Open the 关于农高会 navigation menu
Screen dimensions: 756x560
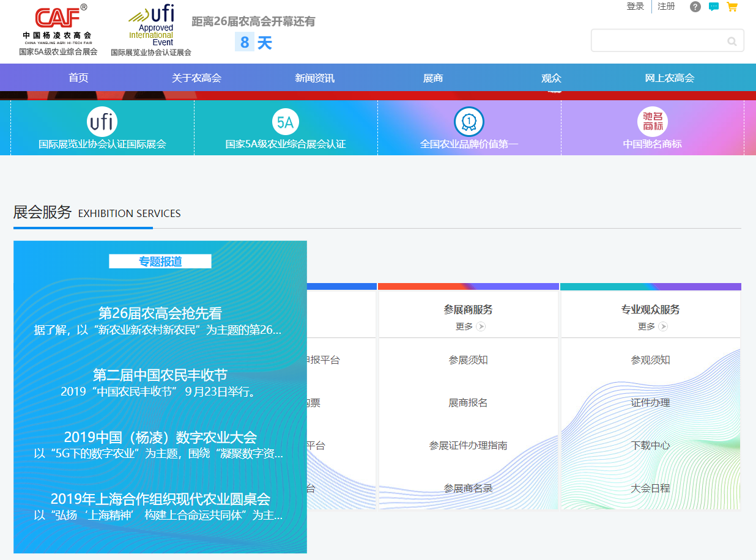pyautogui.click(x=196, y=78)
